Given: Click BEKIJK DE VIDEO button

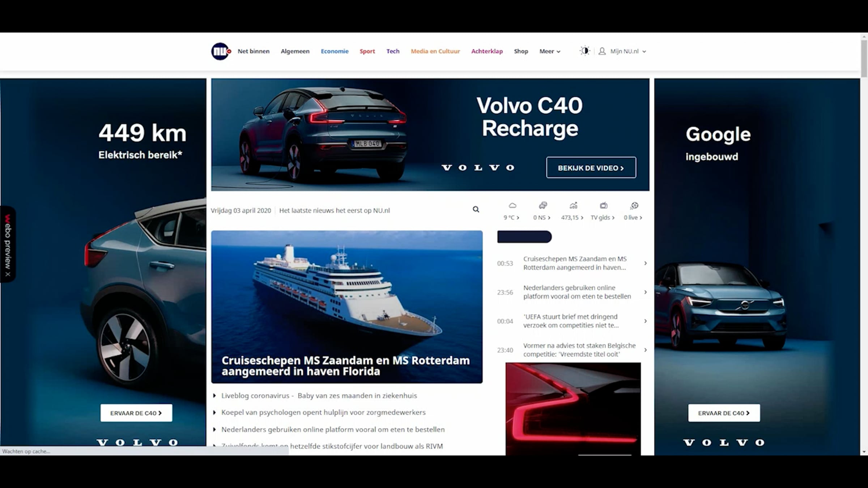Looking at the screenshot, I should point(591,167).
